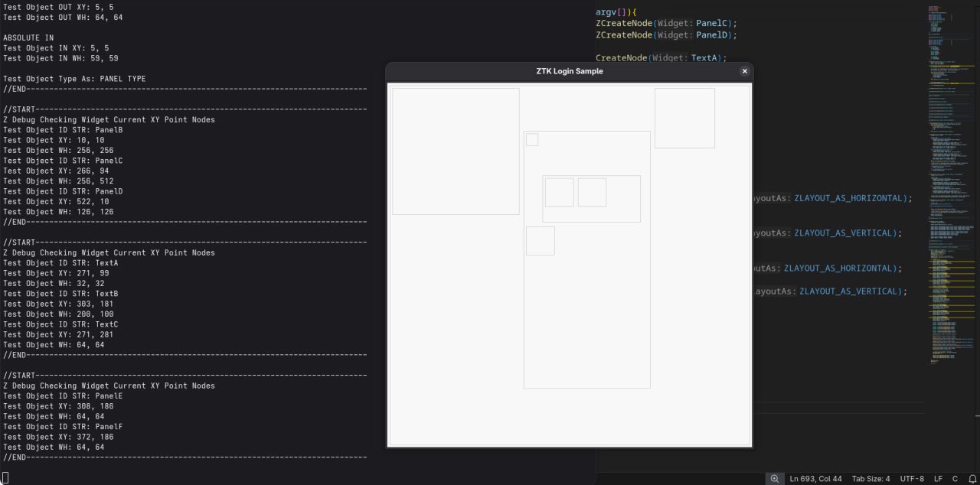Change LF end-of-line sequence setting
Viewport: 980px width, 485px height.
click(x=938, y=479)
